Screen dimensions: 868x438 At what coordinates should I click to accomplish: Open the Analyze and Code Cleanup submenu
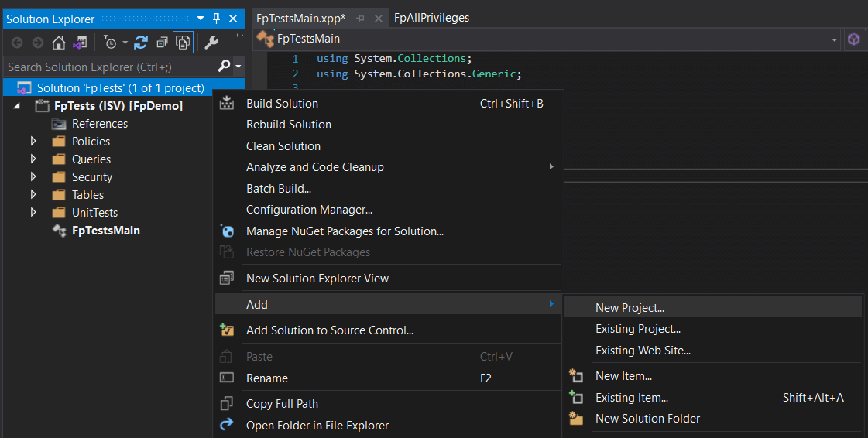tap(388, 167)
